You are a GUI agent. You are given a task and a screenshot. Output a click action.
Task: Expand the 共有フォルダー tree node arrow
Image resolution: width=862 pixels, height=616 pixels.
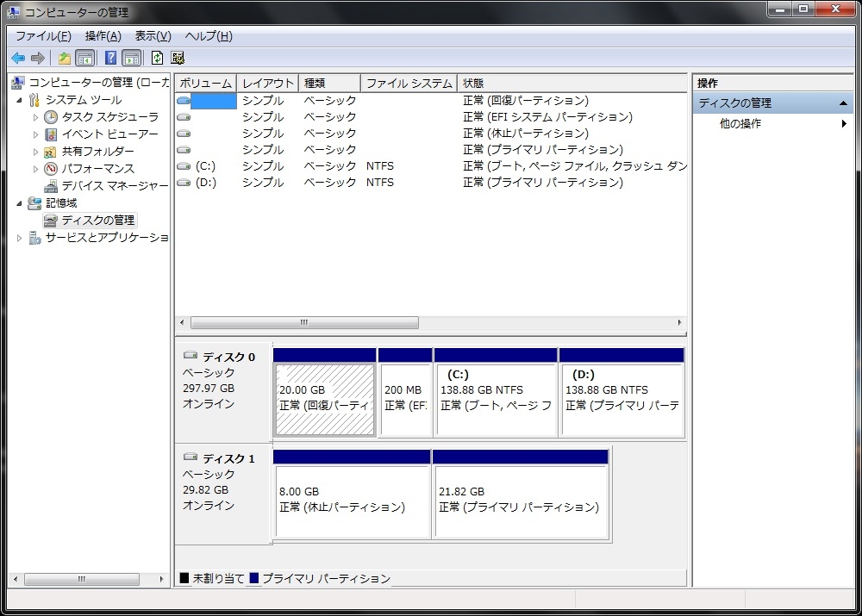coord(35,152)
